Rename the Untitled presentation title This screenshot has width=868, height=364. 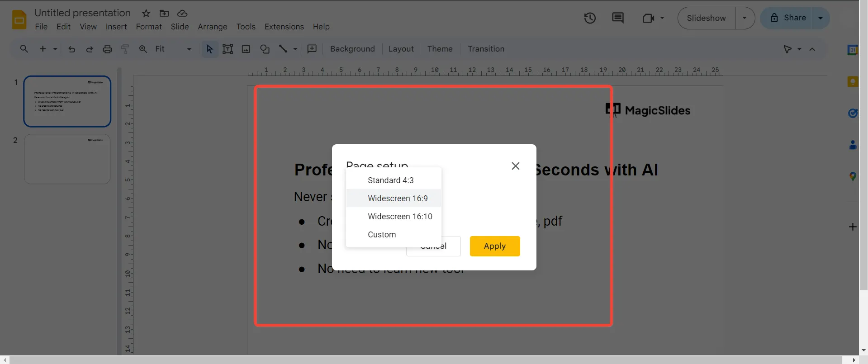82,13
